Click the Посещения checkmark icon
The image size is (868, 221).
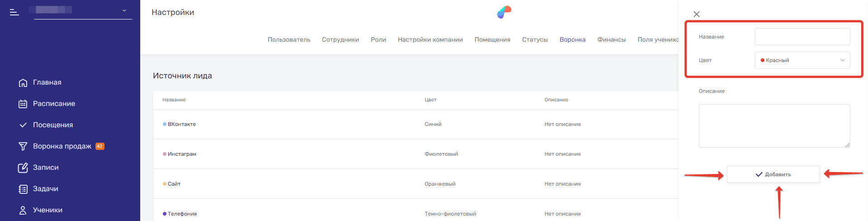pos(23,125)
